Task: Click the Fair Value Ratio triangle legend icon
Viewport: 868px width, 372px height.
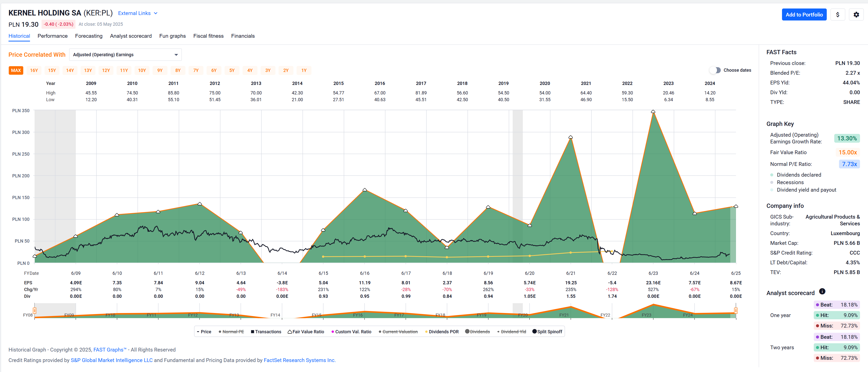Action: [x=289, y=332]
